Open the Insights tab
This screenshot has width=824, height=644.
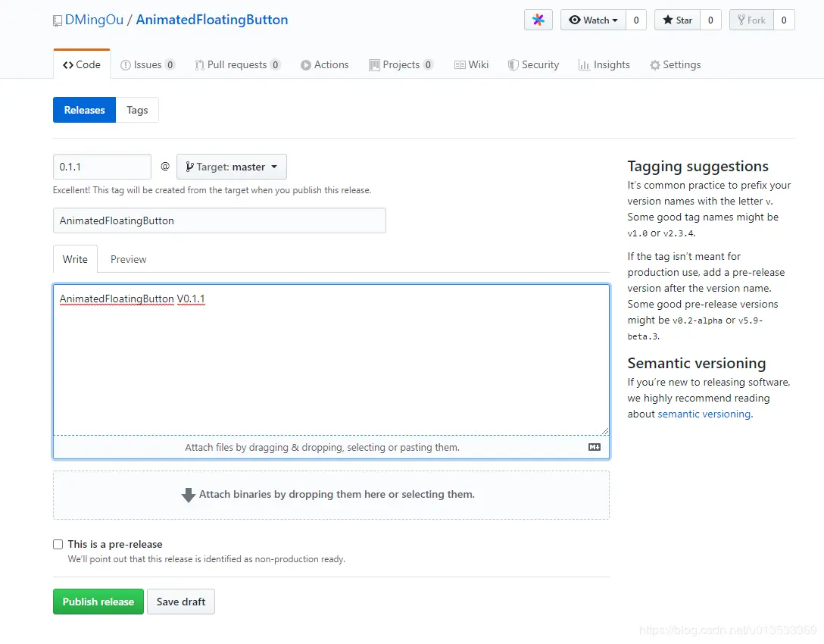pos(604,64)
